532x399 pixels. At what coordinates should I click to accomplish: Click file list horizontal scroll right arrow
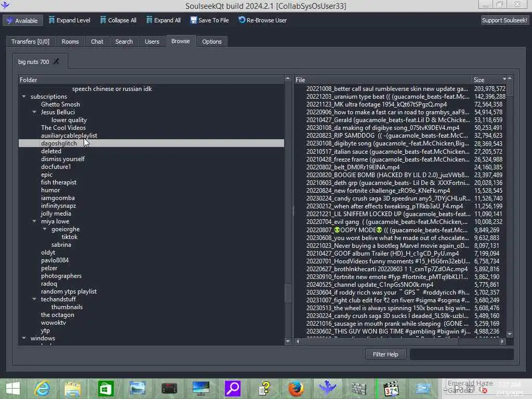pos(502,342)
